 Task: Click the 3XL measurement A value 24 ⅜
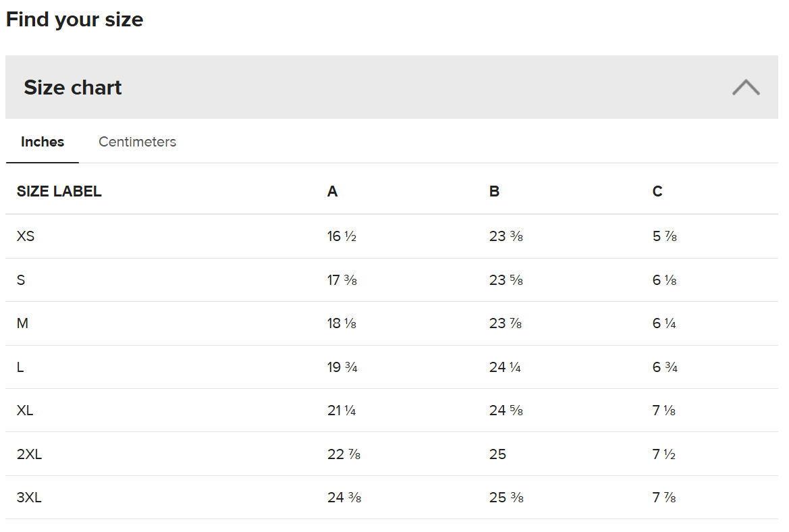tap(344, 498)
